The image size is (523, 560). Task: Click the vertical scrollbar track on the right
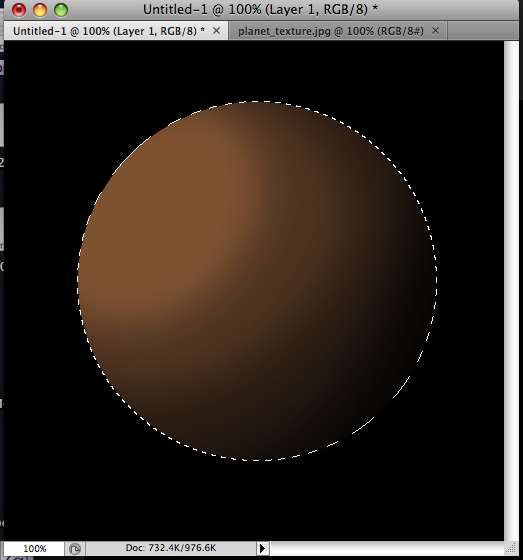[511, 290]
